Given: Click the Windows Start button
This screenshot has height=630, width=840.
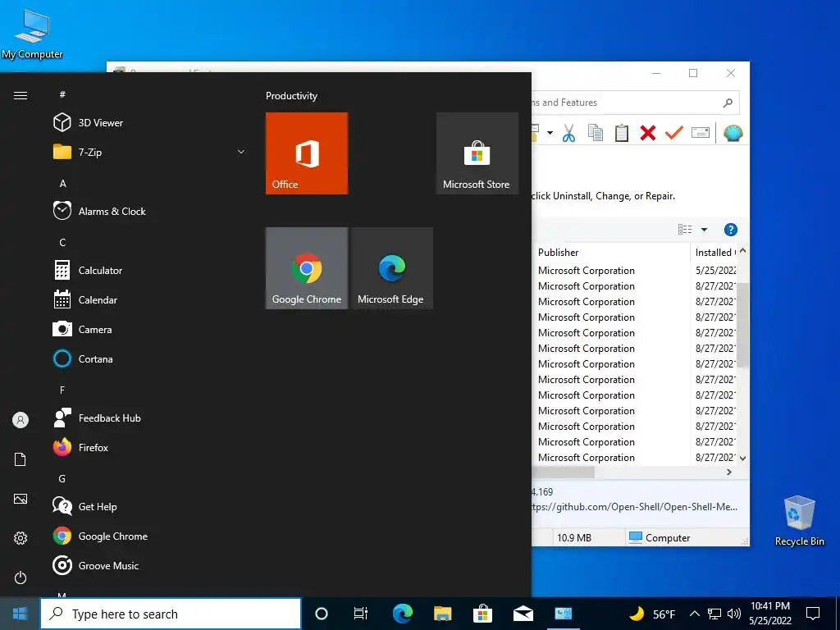Looking at the screenshot, I should click(20, 614).
